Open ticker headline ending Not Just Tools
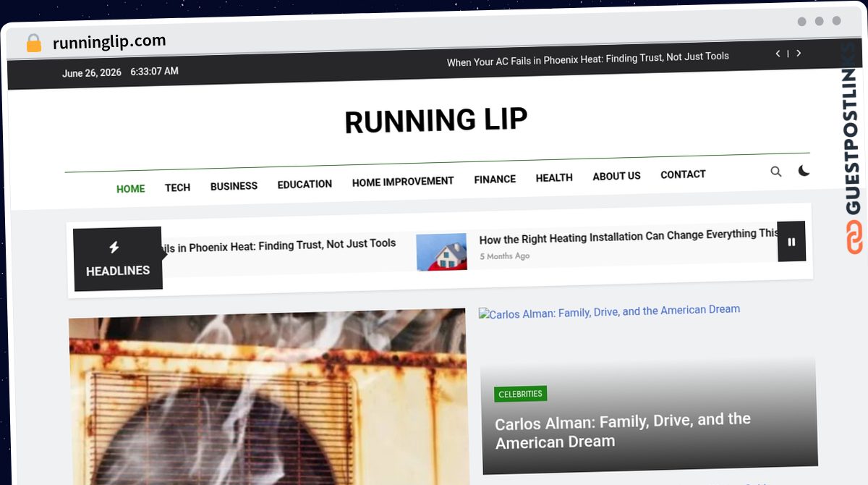Viewport: 868px width, 485px height. click(278, 246)
